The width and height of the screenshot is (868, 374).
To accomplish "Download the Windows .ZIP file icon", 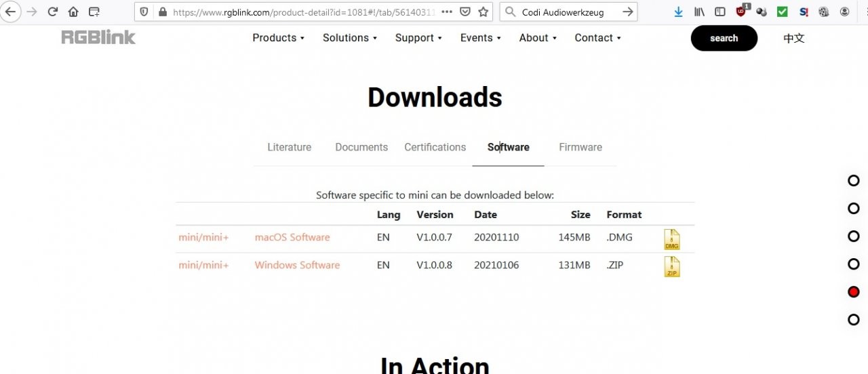I will point(671,267).
